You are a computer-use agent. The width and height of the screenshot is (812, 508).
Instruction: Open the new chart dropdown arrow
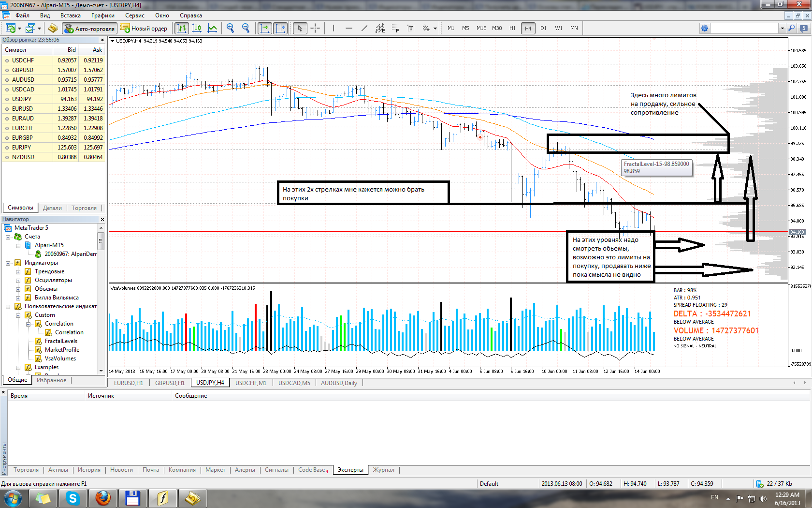click(x=19, y=29)
